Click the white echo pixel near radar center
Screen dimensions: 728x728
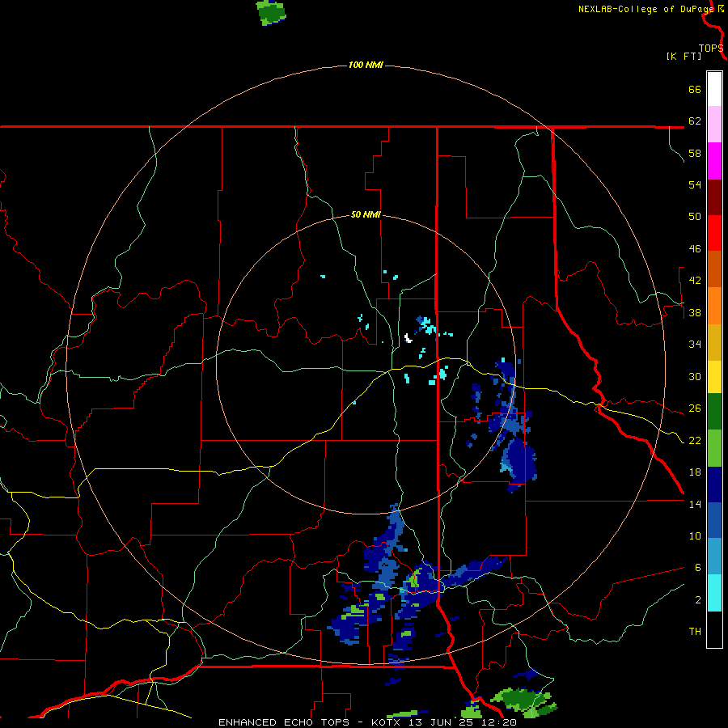point(408,338)
